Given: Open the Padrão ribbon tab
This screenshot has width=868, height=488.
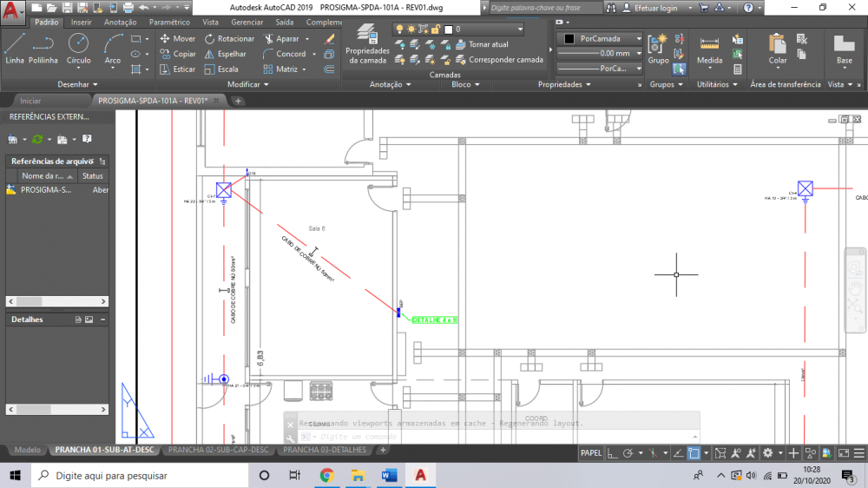Looking at the screenshot, I should click(47, 23).
